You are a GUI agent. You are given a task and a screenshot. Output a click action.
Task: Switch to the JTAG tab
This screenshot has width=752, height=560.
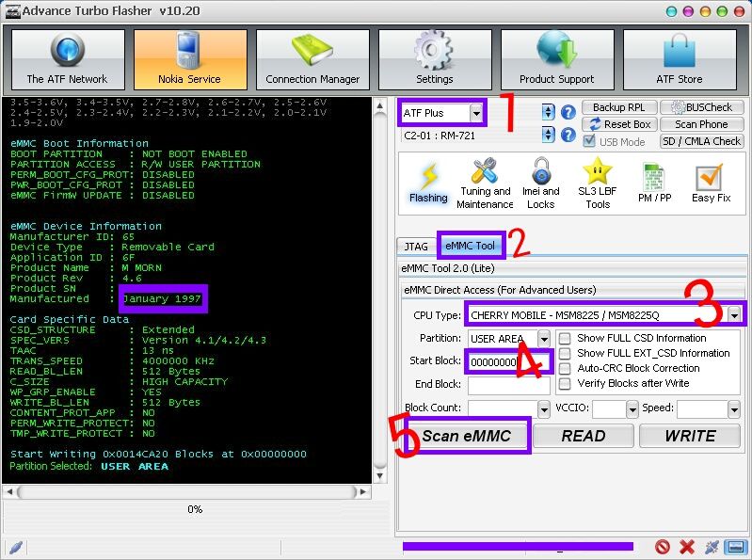pos(416,247)
